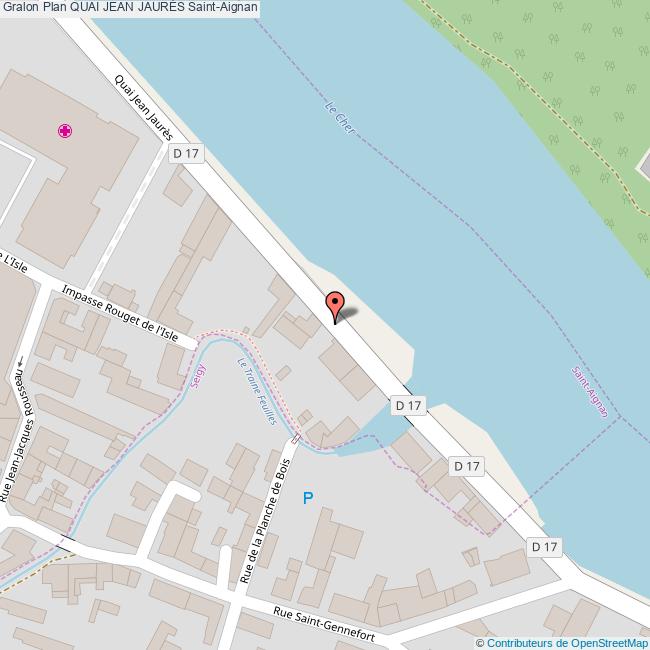
Task: Click the Quai Jean Jaurès street label
Action: pyautogui.click(x=143, y=108)
